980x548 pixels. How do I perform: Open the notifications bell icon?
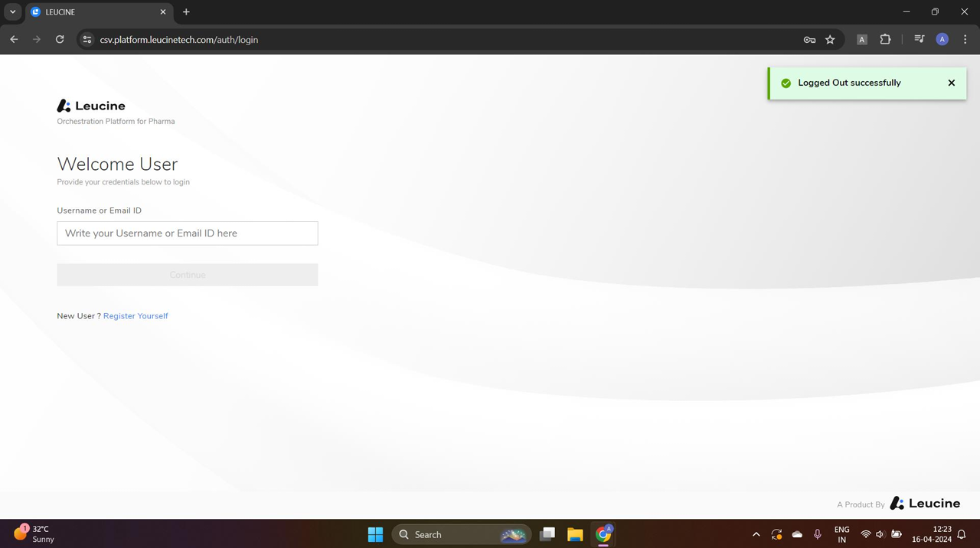pos(962,534)
